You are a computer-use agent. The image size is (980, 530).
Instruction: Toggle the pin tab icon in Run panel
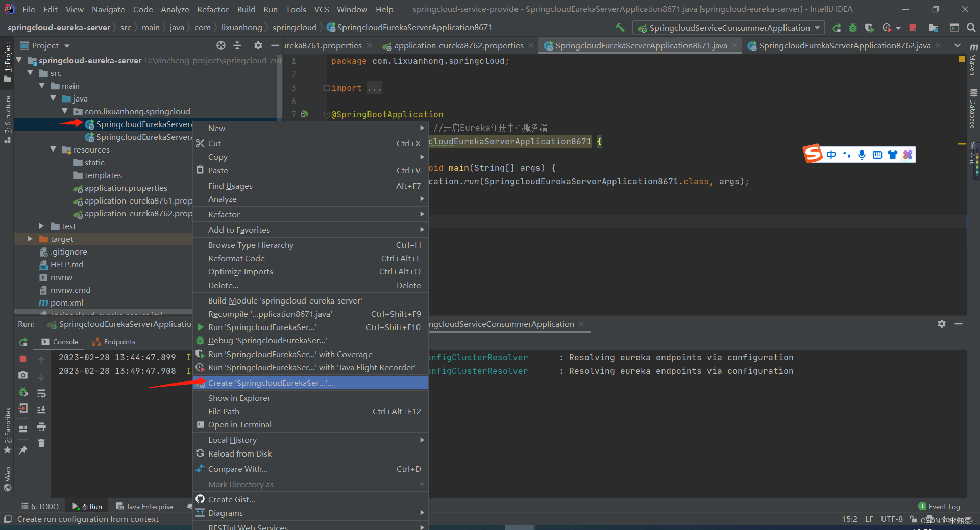click(x=23, y=450)
